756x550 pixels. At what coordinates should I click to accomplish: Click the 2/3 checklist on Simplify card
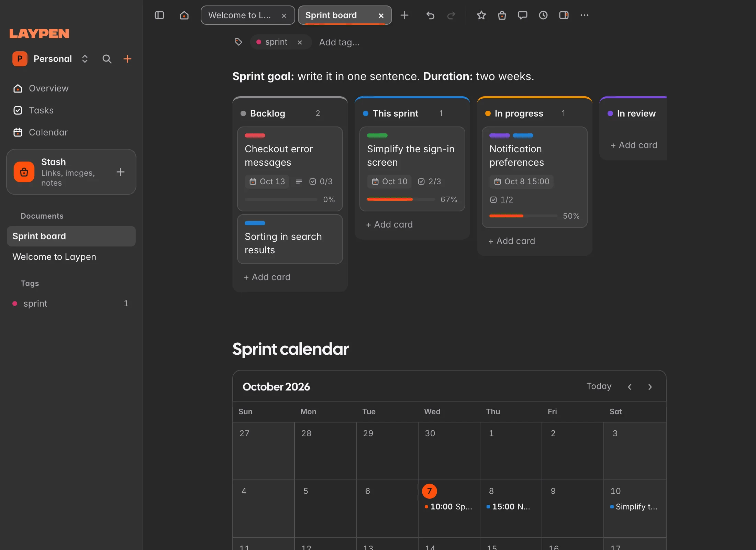(429, 181)
